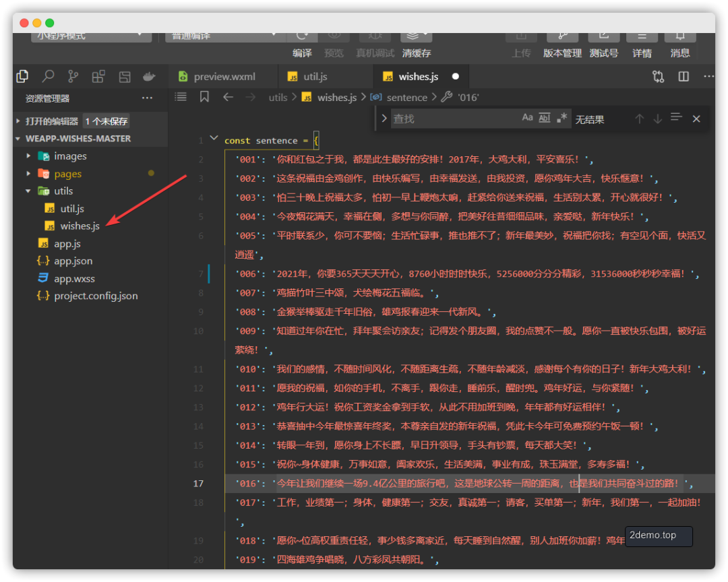
Task: Open Explorer panel more options ellipsis
Action: 147,98
